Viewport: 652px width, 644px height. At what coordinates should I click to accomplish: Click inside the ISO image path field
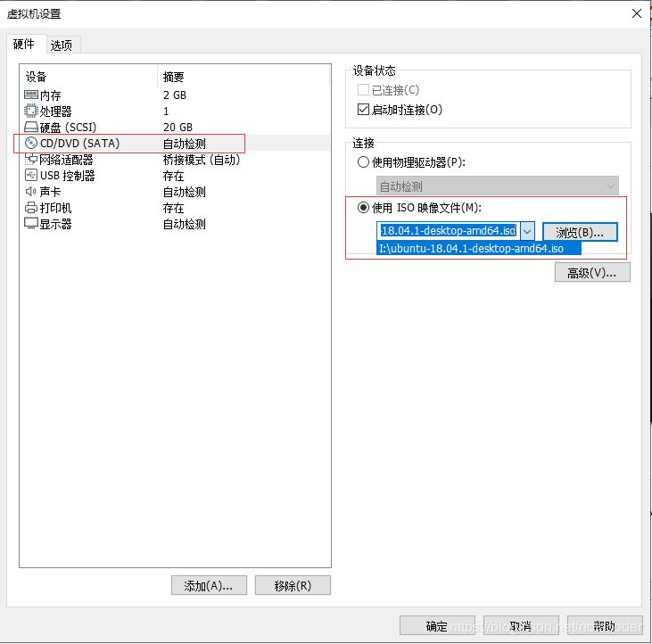[x=448, y=231]
